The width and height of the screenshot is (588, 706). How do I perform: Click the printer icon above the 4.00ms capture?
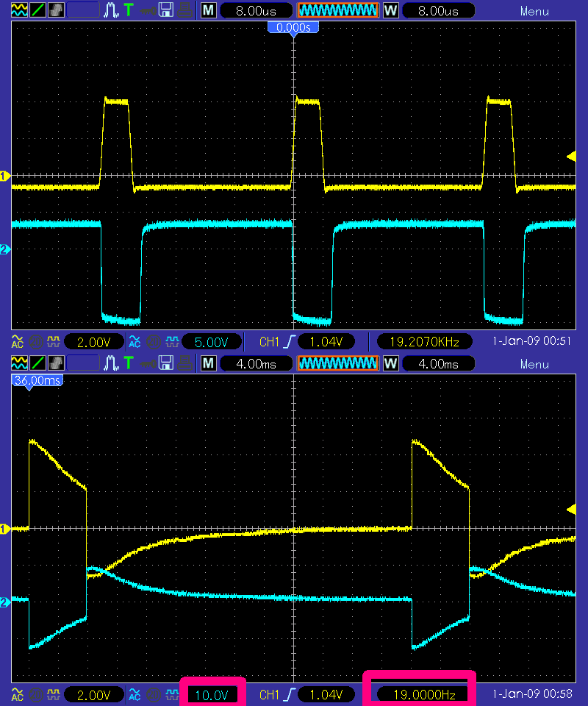[x=184, y=363]
